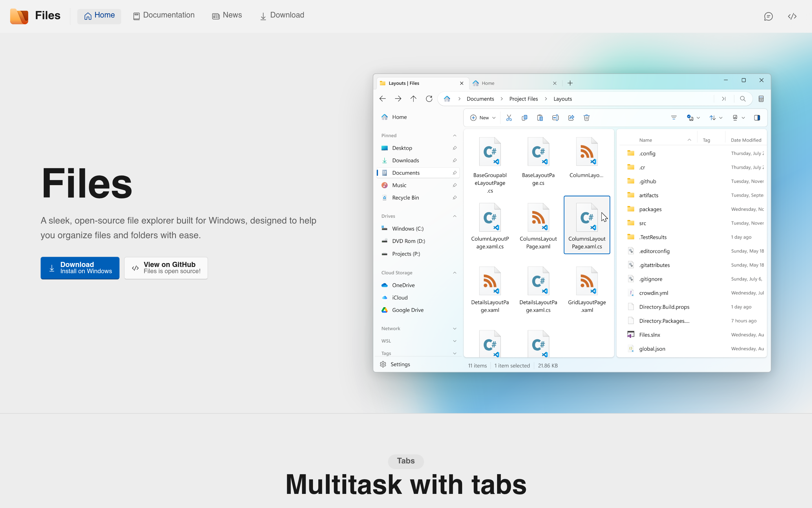Select ColumnsLayoutPage.xaml.cs file
This screenshot has height=508, width=812.
587,225
